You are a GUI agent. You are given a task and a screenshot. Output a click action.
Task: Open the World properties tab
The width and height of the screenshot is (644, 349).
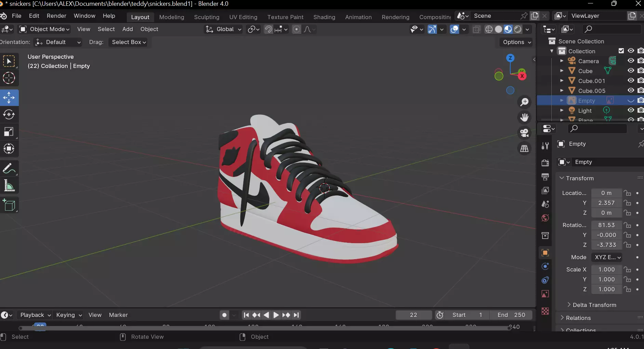[x=545, y=218]
